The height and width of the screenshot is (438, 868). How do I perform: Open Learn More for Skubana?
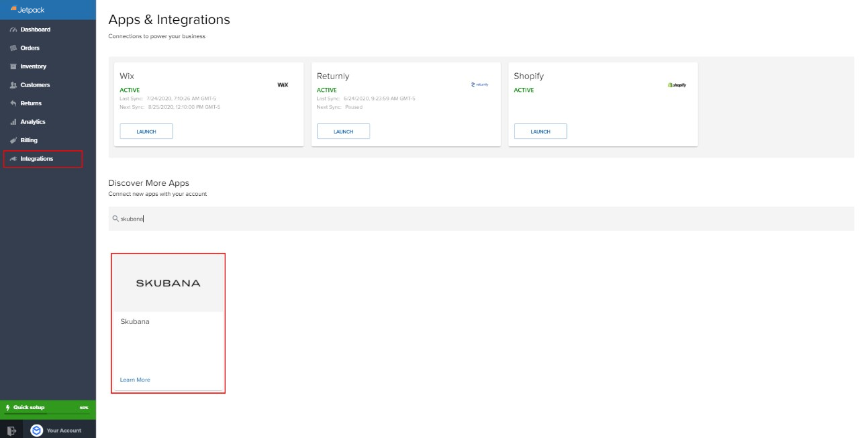point(135,379)
